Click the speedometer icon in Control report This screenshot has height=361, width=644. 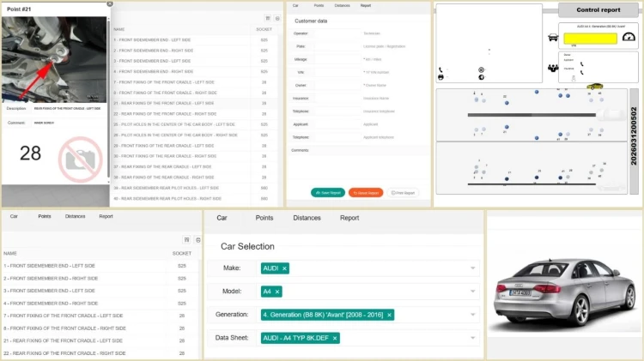click(x=629, y=37)
